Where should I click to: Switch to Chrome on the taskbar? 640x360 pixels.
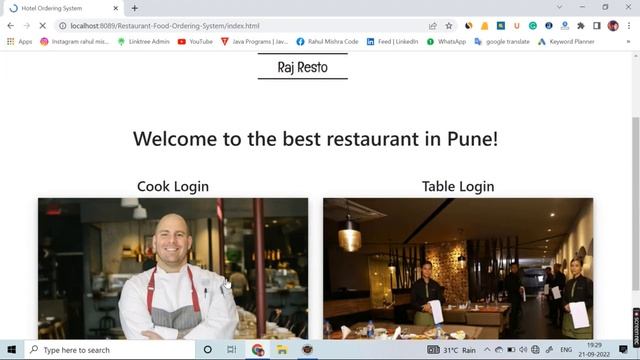258,350
